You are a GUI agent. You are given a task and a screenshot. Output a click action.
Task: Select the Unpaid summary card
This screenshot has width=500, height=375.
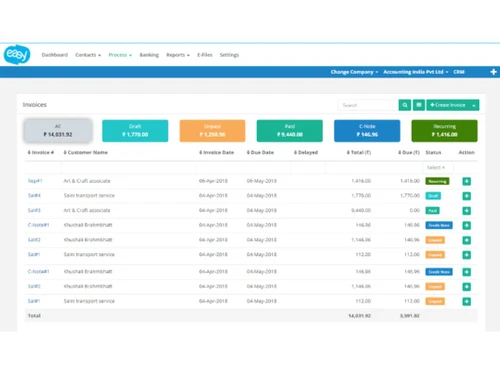point(212,131)
